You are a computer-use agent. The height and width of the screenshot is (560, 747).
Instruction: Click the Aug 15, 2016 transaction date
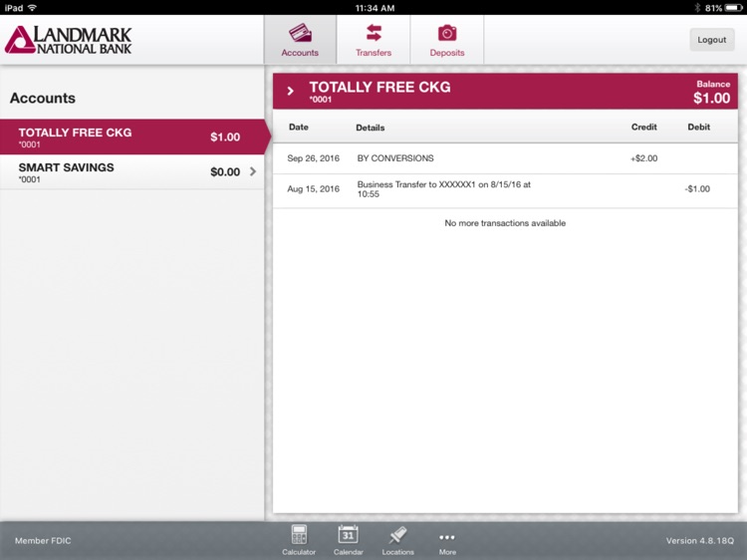coord(314,189)
